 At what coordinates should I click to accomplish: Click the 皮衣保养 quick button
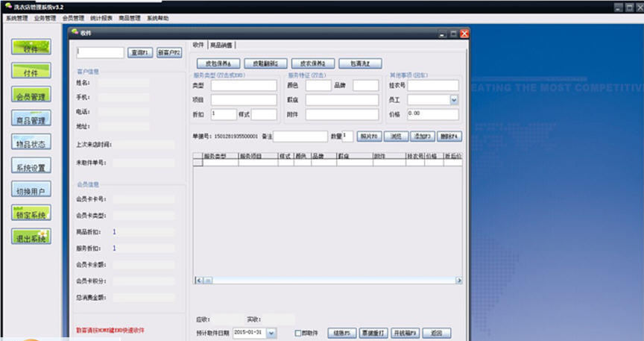pos(313,63)
